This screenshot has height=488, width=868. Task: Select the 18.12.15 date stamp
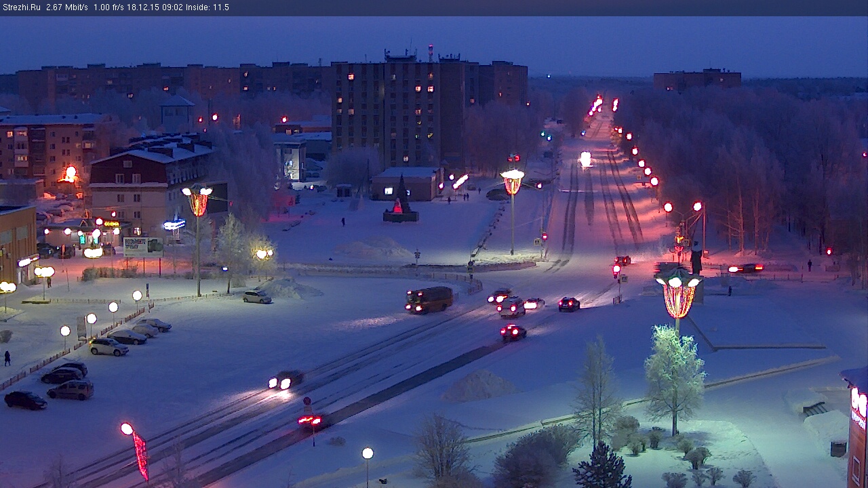coord(143,7)
